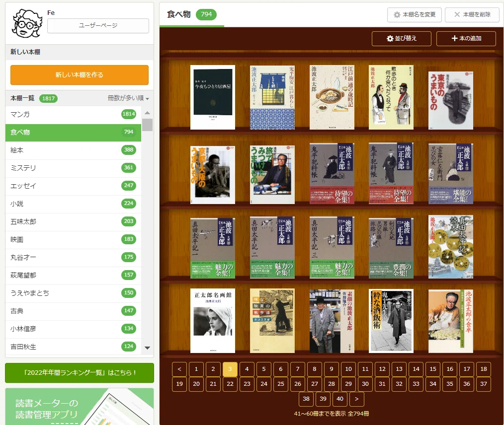Go to next page with > button
The height and width of the screenshot is (425, 504).
[356, 399]
